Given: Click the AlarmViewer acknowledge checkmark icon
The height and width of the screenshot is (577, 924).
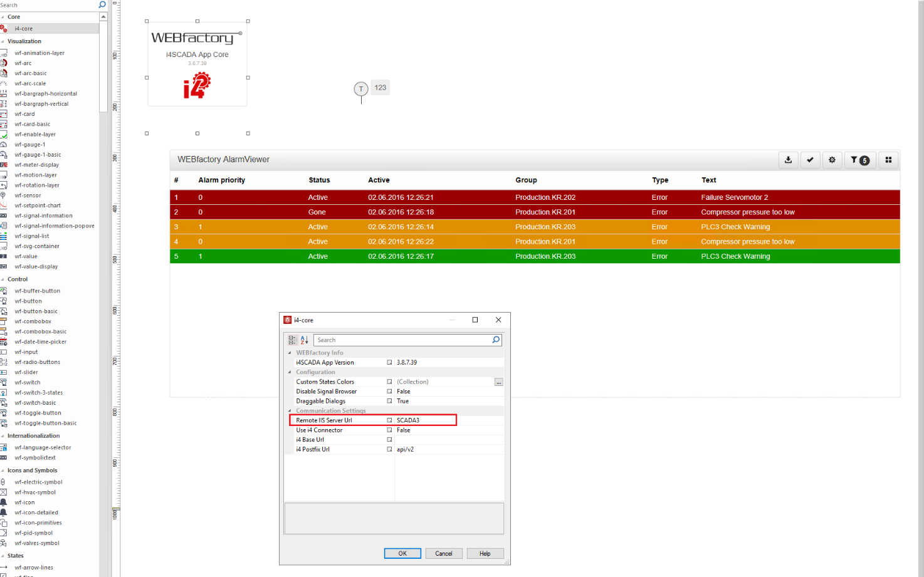Looking at the screenshot, I should pos(810,160).
